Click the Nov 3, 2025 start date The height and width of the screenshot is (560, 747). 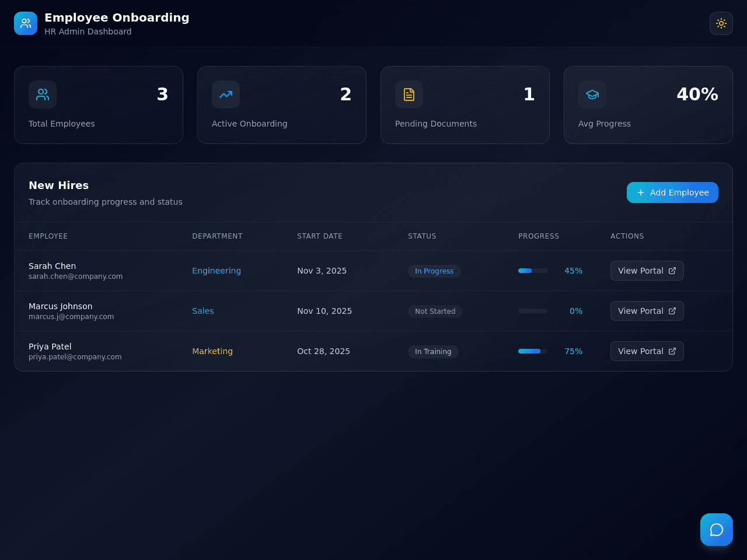pos(322,271)
